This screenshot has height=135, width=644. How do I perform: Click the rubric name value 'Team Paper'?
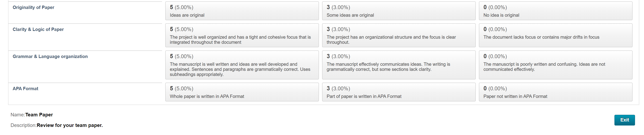click(x=39, y=115)
